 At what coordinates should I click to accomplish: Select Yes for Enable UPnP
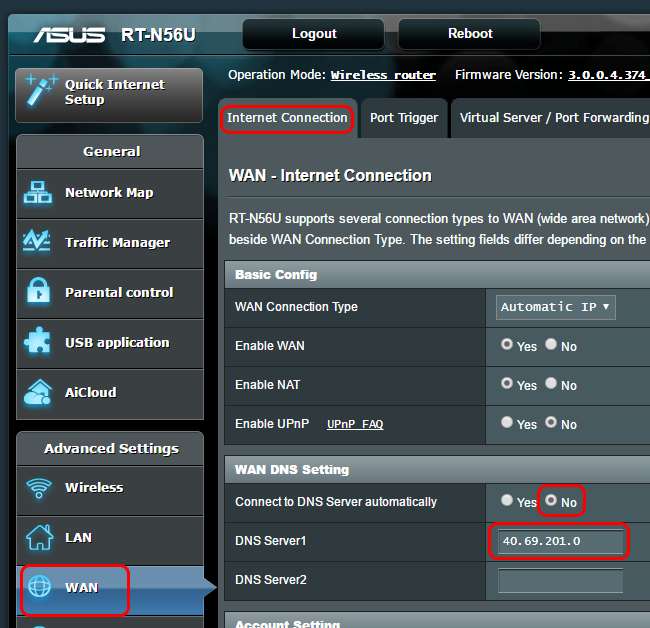coord(507,422)
